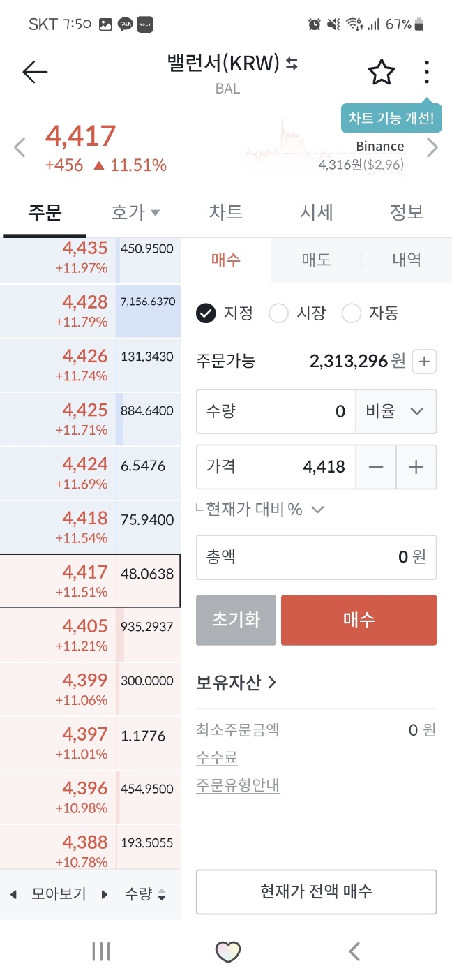Screen dimensions: 452x980
Task: Select the 시장 order type radio button
Action: click(279, 313)
